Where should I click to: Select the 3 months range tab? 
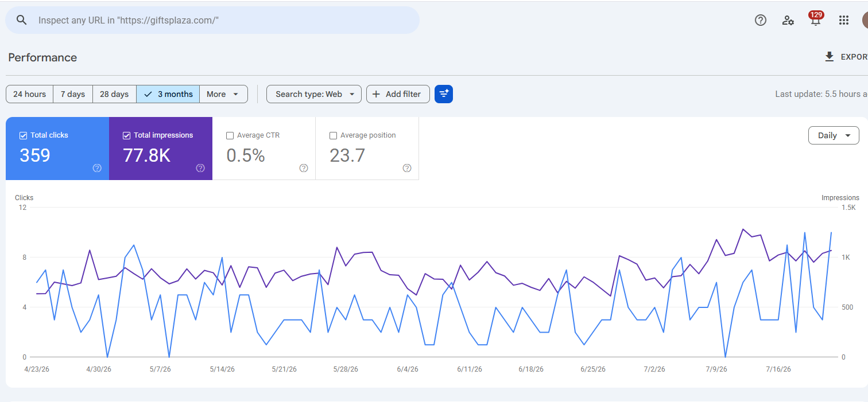tap(168, 94)
